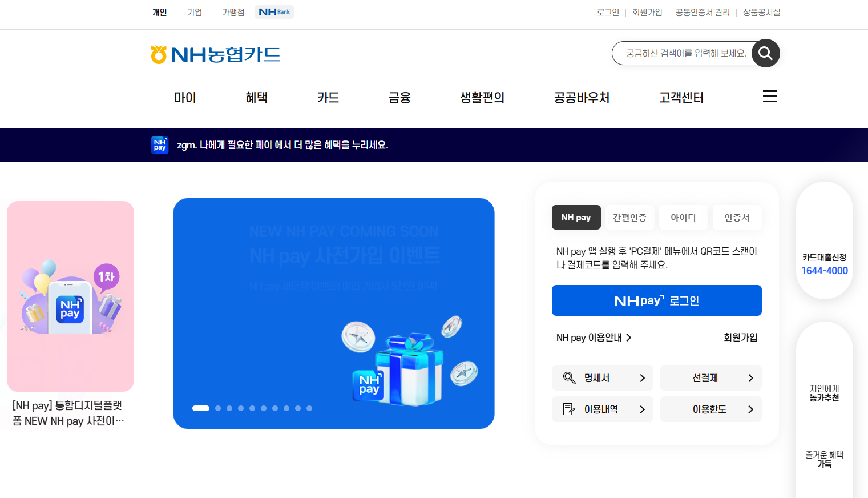Select the 가맹점 top tab
The width and height of the screenshot is (868, 498).
pyautogui.click(x=233, y=12)
